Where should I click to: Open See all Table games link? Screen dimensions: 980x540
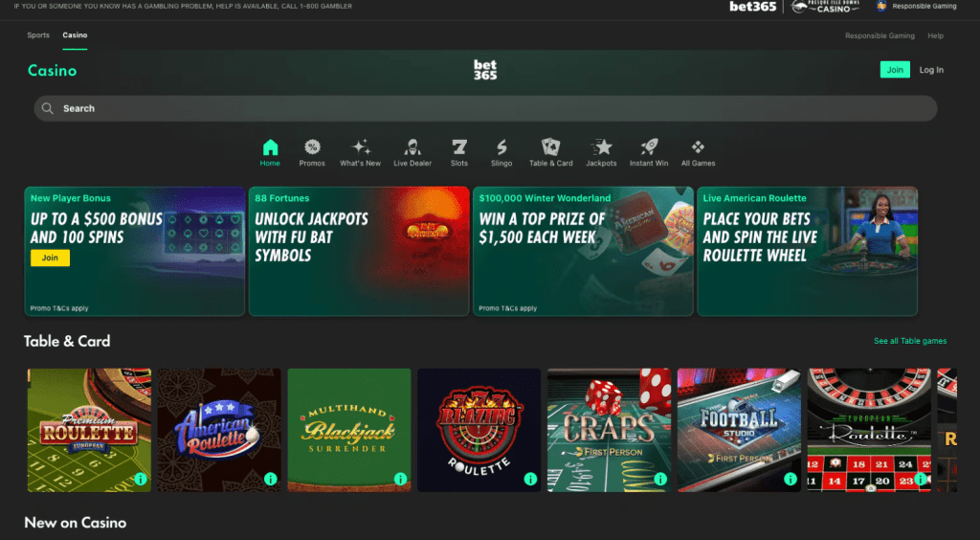(910, 341)
